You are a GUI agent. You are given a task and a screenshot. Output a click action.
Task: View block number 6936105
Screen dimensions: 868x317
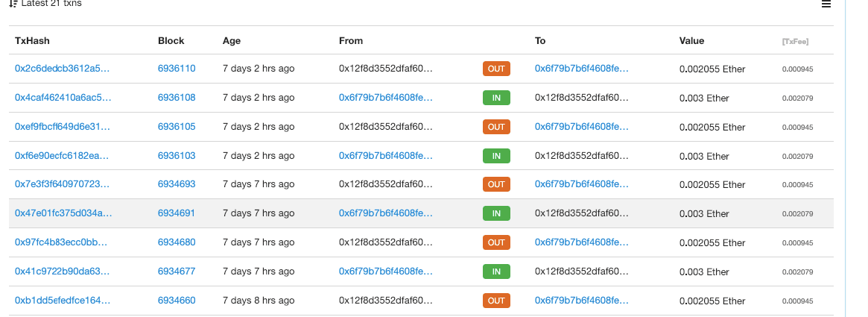[177, 127]
